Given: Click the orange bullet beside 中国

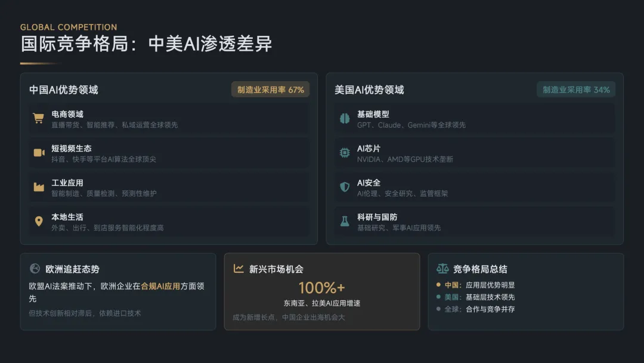Looking at the screenshot, I should tap(439, 284).
